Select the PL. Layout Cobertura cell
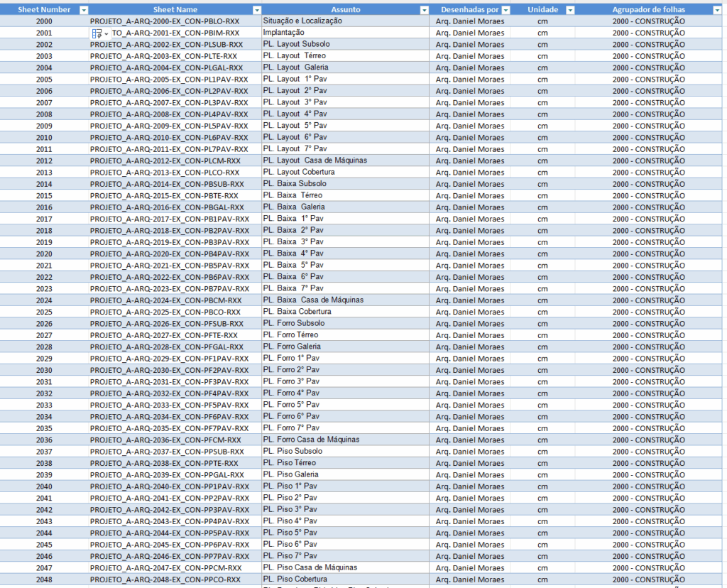 (x=346, y=173)
